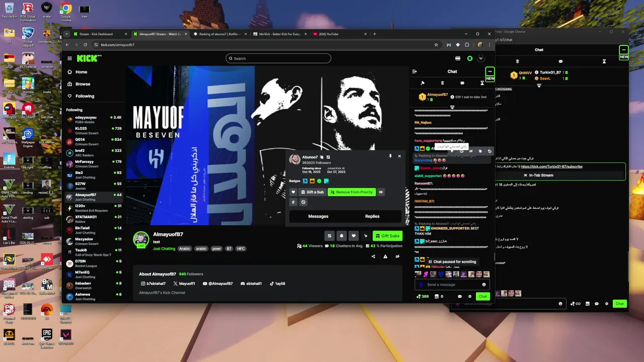Bookmark page with star icon in address bar

click(x=436, y=45)
